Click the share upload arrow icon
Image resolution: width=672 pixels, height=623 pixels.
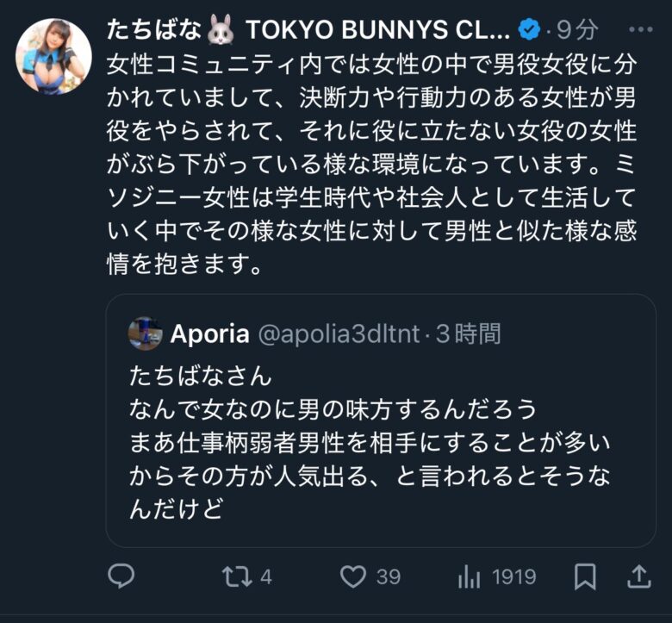[638, 576]
